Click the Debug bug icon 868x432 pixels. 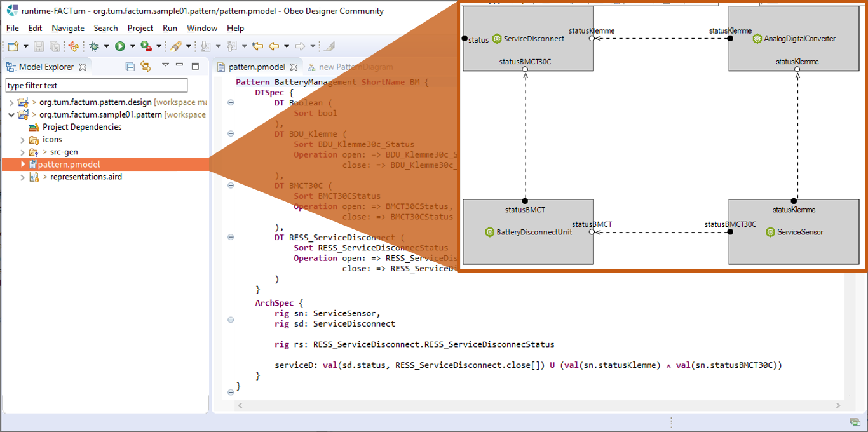point(94,46)
